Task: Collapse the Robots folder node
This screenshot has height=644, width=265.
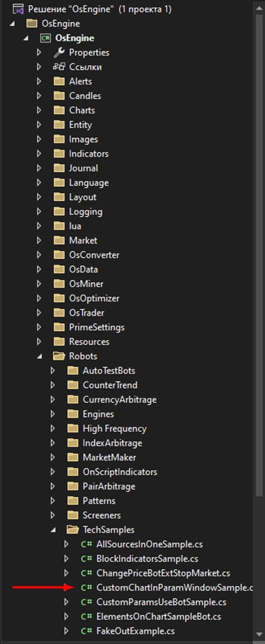Action: pos(40,357)
